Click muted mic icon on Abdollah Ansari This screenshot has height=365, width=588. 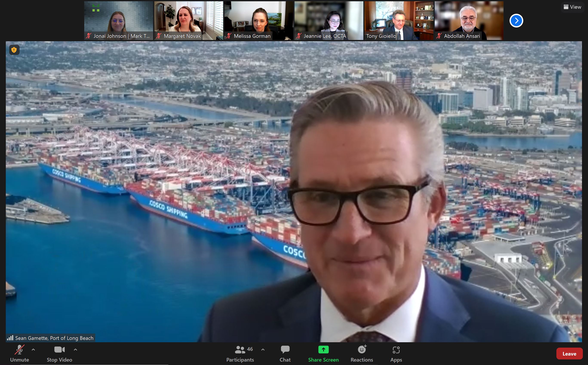(439, 36)
